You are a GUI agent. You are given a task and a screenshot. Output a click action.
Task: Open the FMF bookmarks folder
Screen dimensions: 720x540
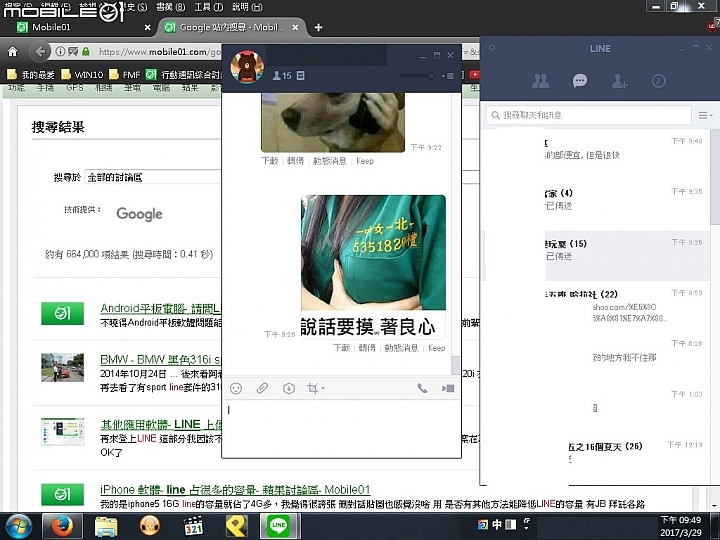124,74
